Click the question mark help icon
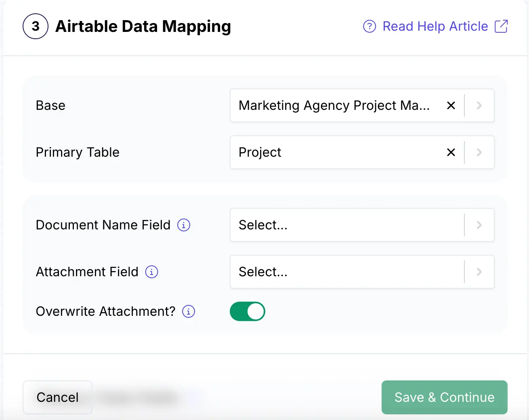The height and width of the screenshot is (420, 529). coord(369,26)
